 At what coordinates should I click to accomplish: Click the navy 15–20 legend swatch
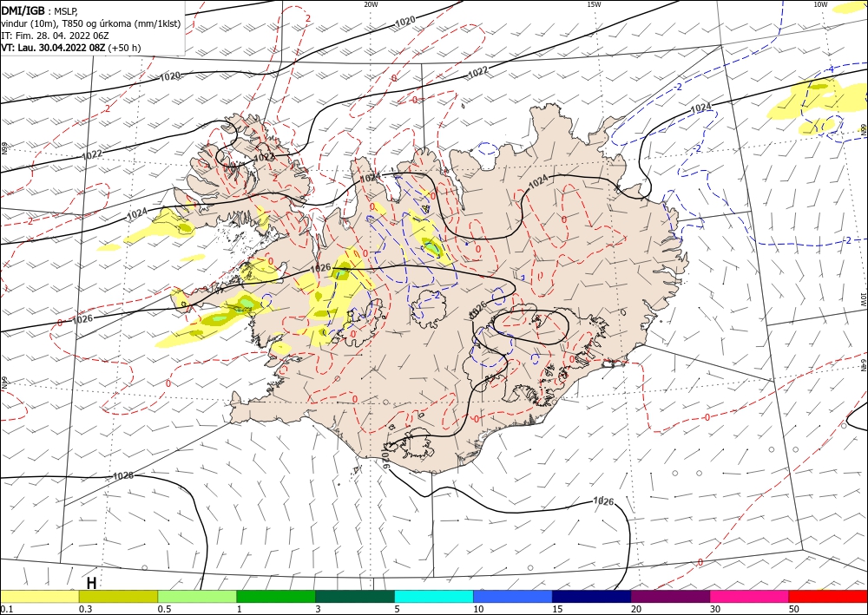coord(591,596)
